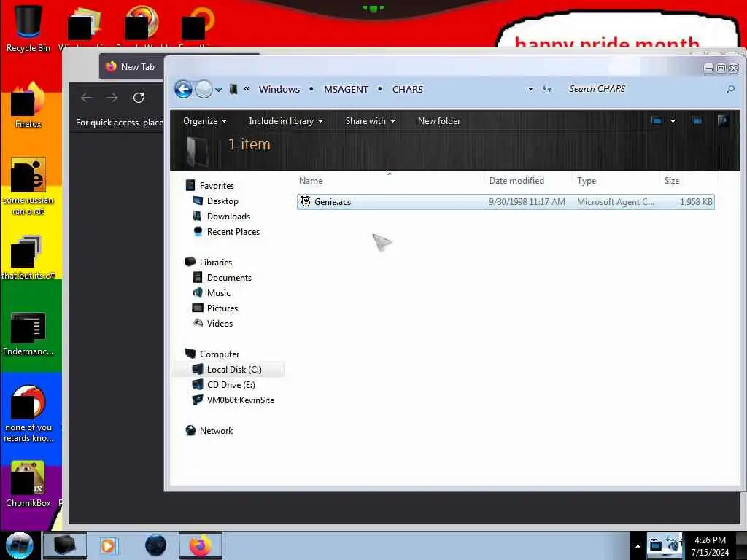Screen dimensions: 747x560
Task: Open Downloads under Favorites
Action: (228, 216)
